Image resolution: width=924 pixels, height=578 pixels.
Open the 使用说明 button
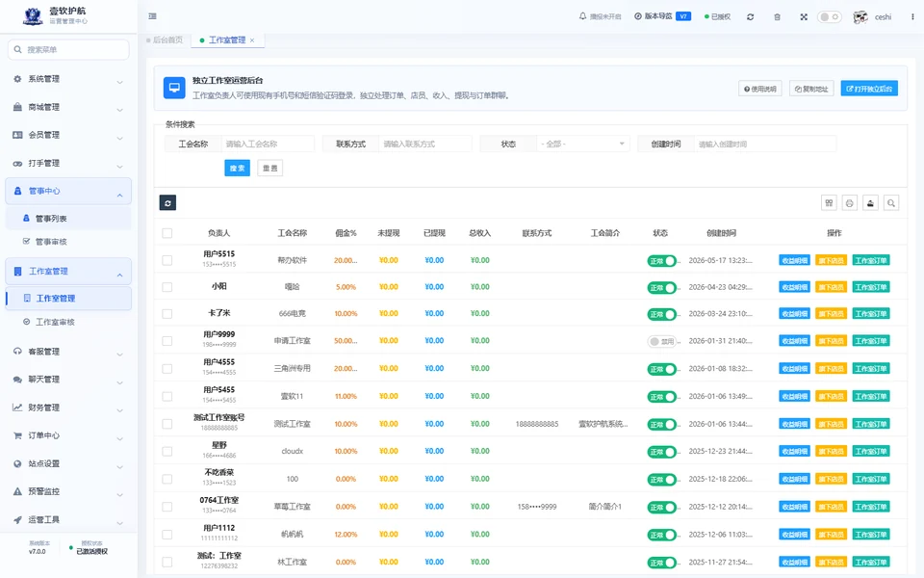pyautogui.click(x=760, y=89)
